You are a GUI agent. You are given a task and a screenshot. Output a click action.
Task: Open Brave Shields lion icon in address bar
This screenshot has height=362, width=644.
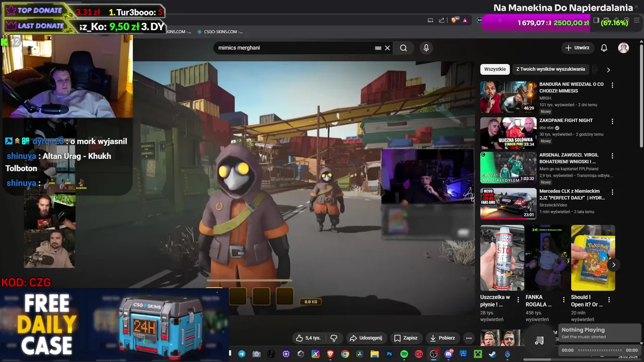453,20
